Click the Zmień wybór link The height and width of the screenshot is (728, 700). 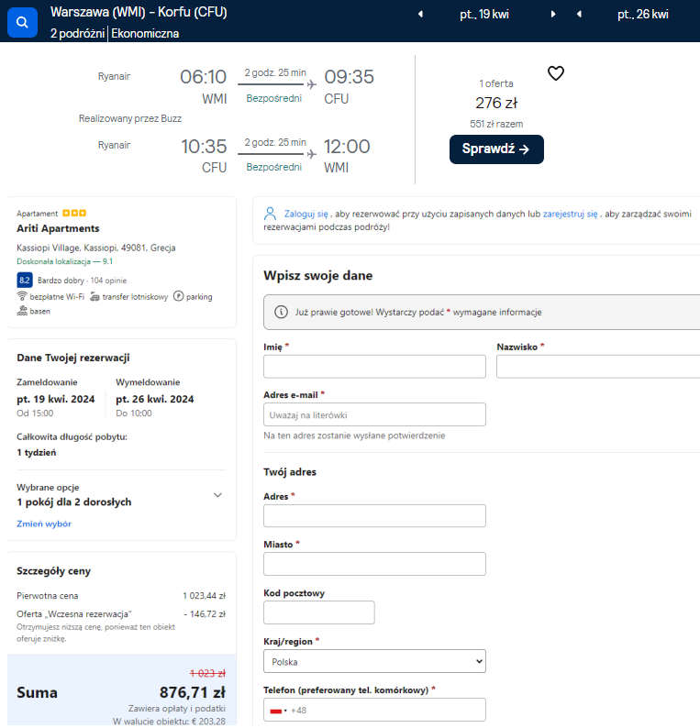(x=44, y=524)
